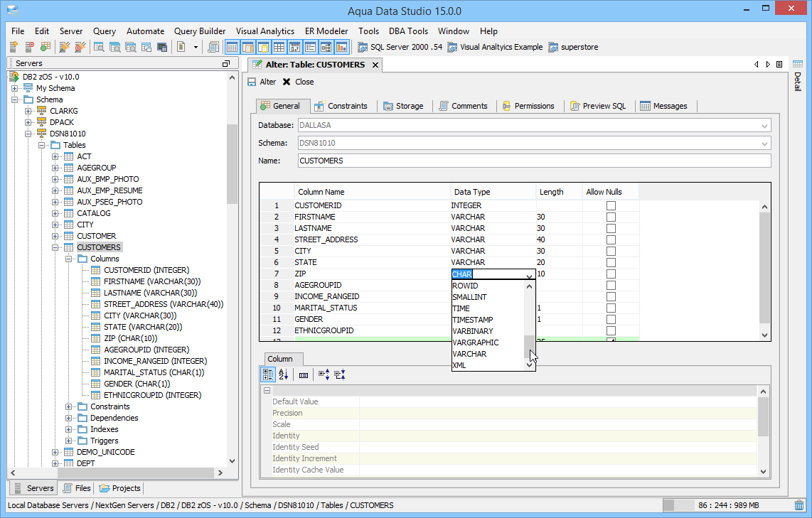The width and height of the screenshot is (812, 518).
Task: Expand the CLARKG schema node
Action: 28,112
